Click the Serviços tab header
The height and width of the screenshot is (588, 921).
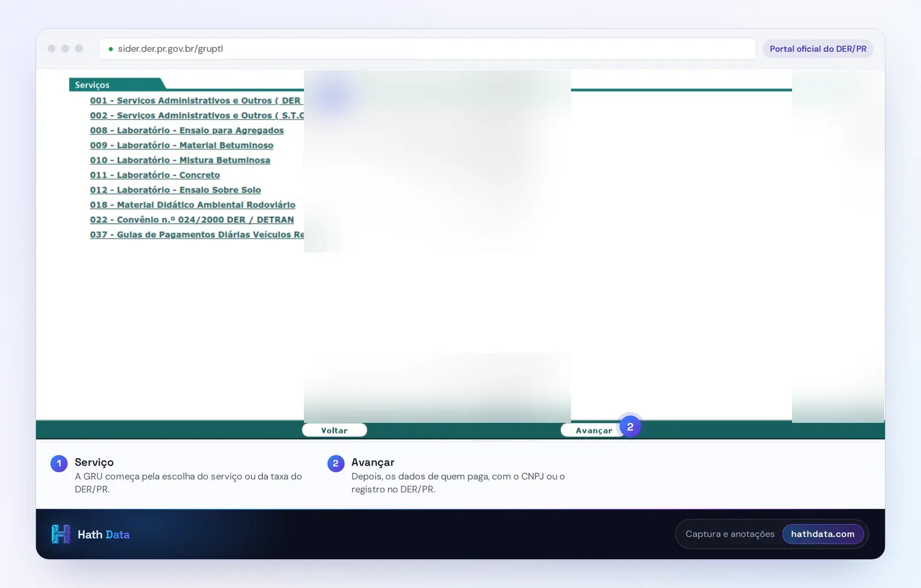(x=116, y=85)
